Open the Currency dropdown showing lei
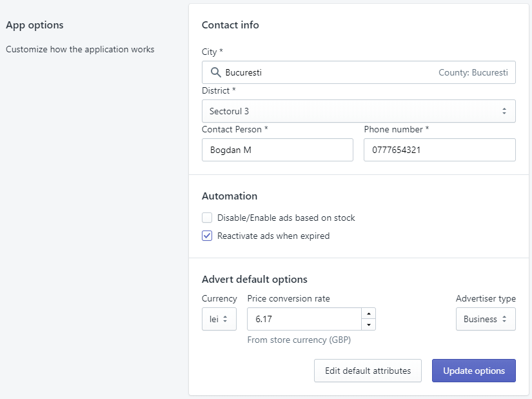 (219, 319)
